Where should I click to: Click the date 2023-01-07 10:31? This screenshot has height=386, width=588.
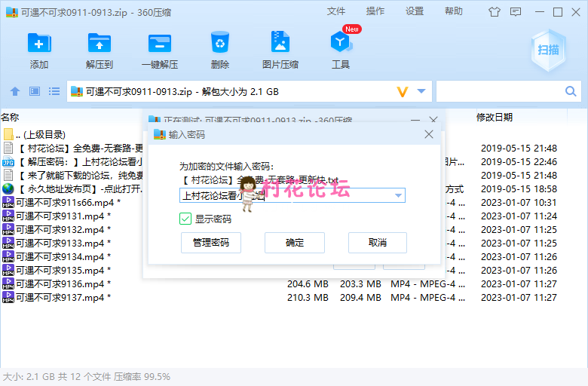point(519,203)
